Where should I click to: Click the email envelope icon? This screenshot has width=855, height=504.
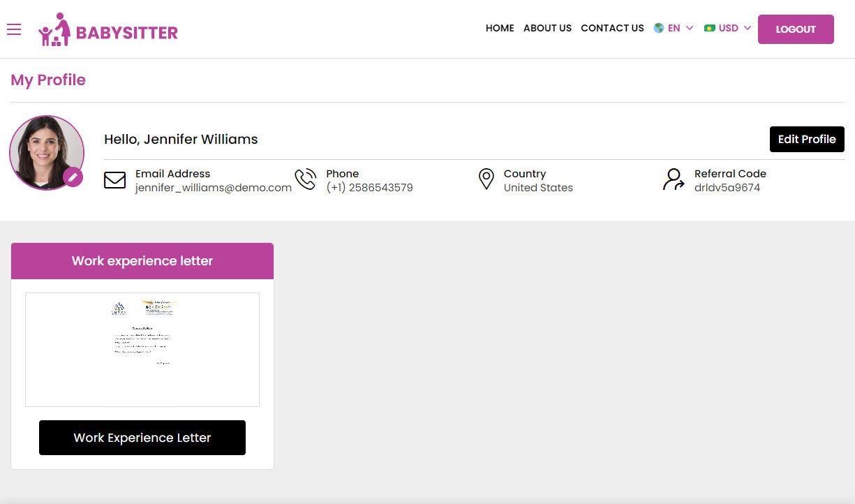[x=114, y=180]
